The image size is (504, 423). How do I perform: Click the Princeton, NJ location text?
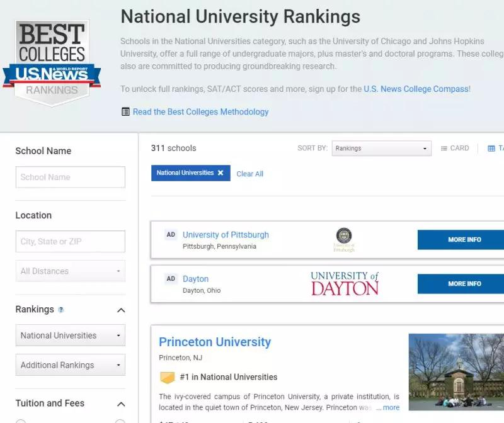pos(180,358)
